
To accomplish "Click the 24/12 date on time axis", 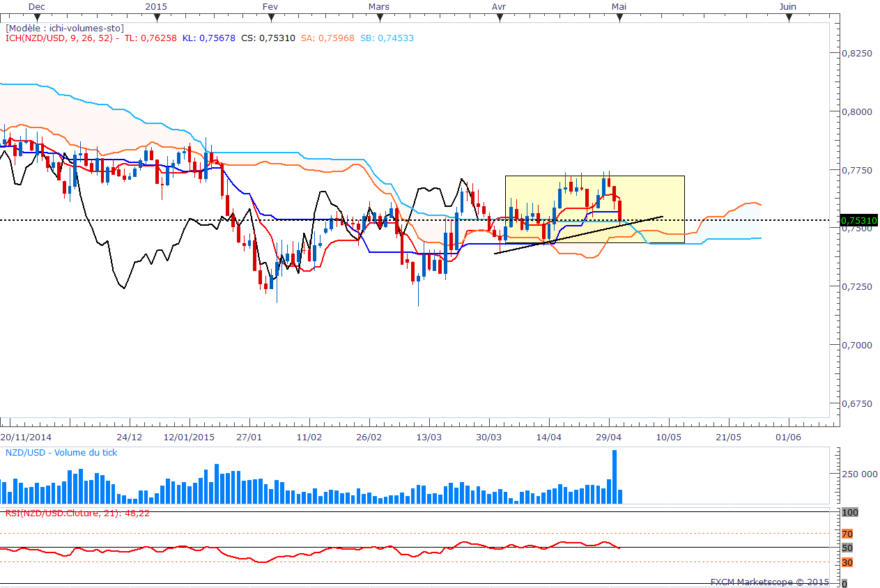I will coord(130,437).
